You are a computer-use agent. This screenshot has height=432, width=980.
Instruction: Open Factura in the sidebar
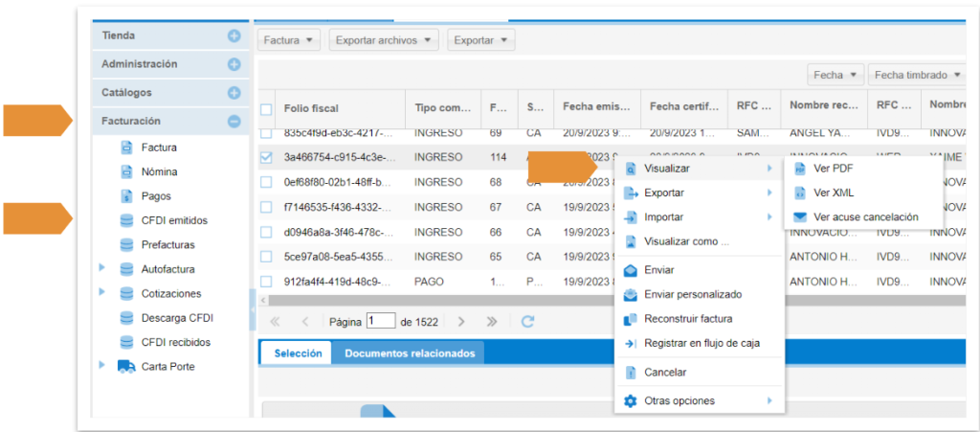(159, 148)
